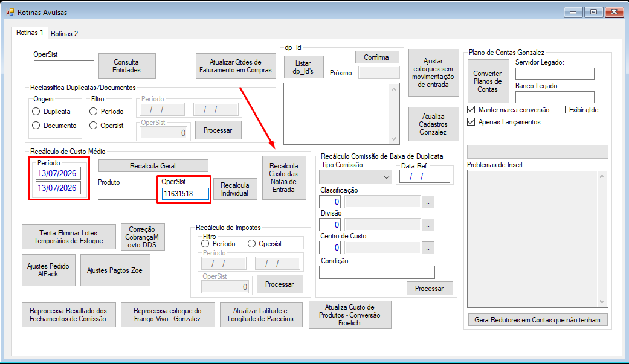Viewport: 629px width, 364px height.
Task: Enable the Exibir qtde checkbox
Action: coord(561,109)
